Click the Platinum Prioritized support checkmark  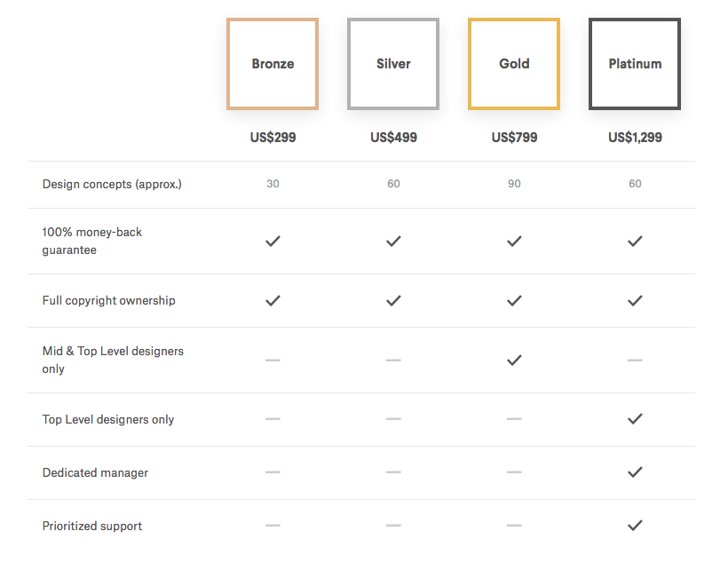click(635, 525)
